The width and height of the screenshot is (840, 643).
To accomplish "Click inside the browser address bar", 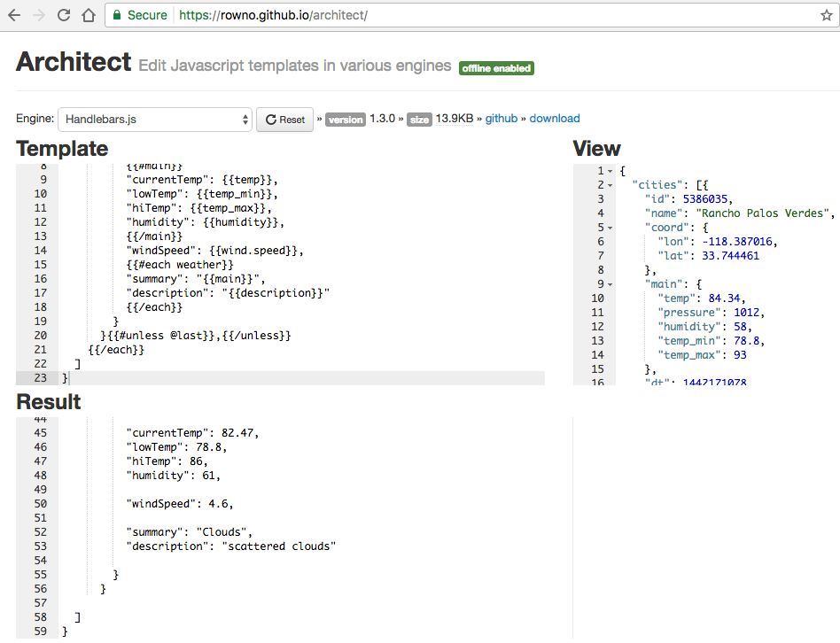I will click(354, 15).
